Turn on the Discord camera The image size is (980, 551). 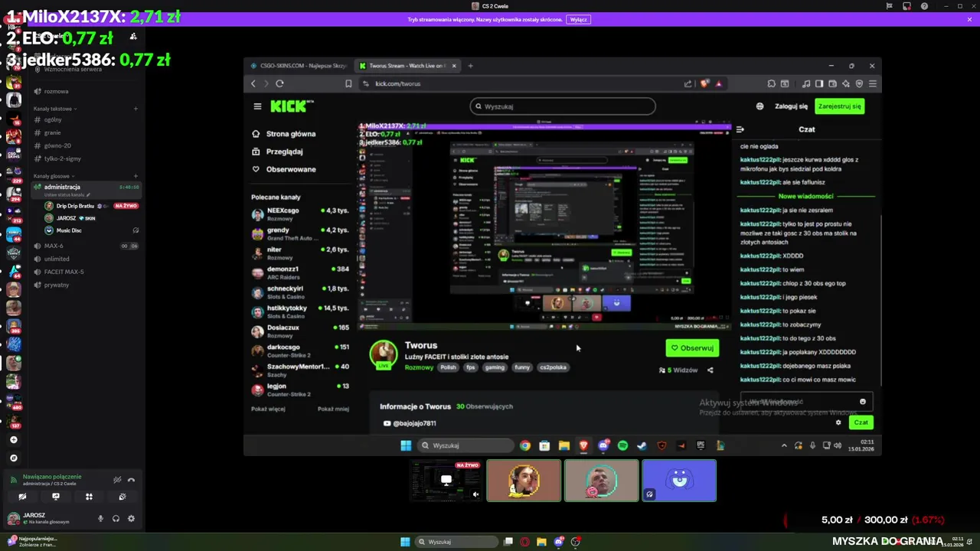(22, 497)
